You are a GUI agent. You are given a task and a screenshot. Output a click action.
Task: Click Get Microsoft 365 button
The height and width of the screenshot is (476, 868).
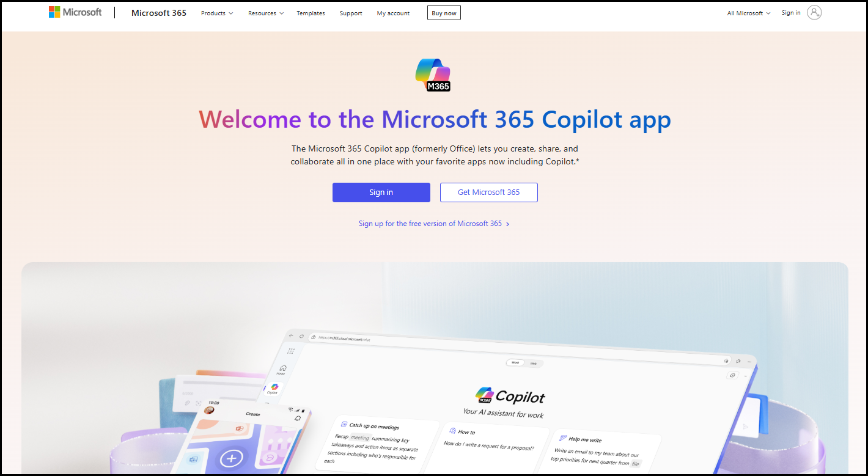tap(489, 192)
